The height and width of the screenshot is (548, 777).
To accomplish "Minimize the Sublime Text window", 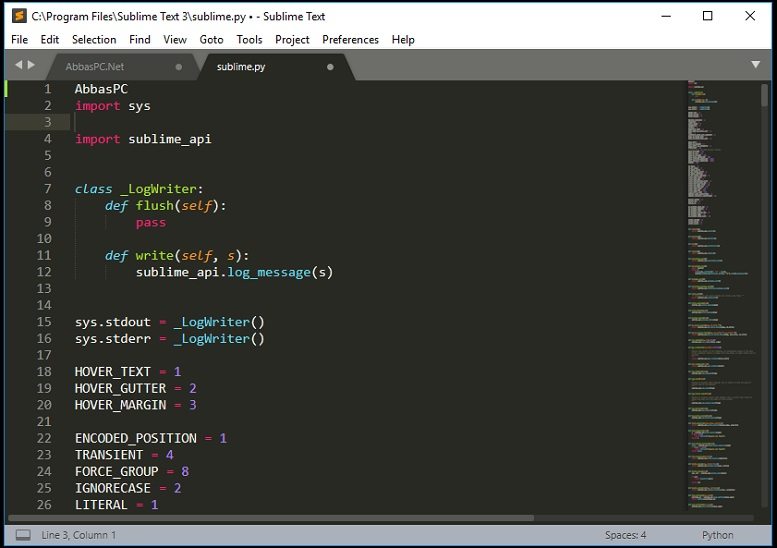I will pyautogui.click(x=666, y=16).
